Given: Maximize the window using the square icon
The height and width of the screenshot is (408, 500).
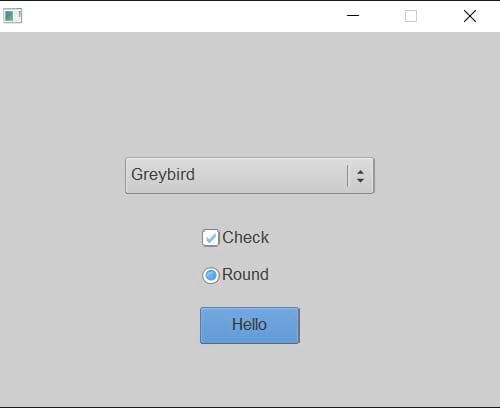Looking at the screenshot, I should [411, 16].
